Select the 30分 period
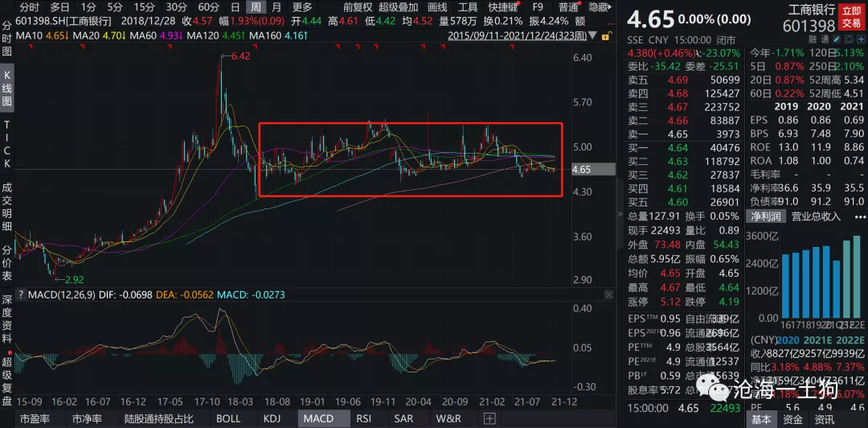This screenshot has width=868, height=428. pyautogui.click(x=176, y=7)
